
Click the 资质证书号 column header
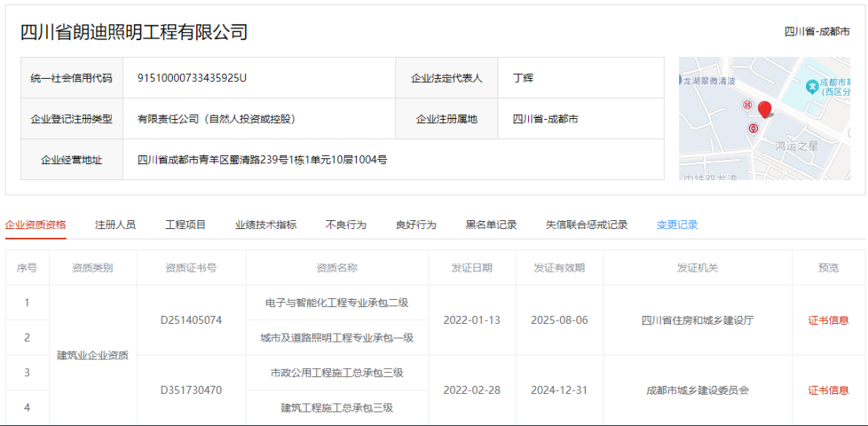pyautogui.click(x=191, y=268)
